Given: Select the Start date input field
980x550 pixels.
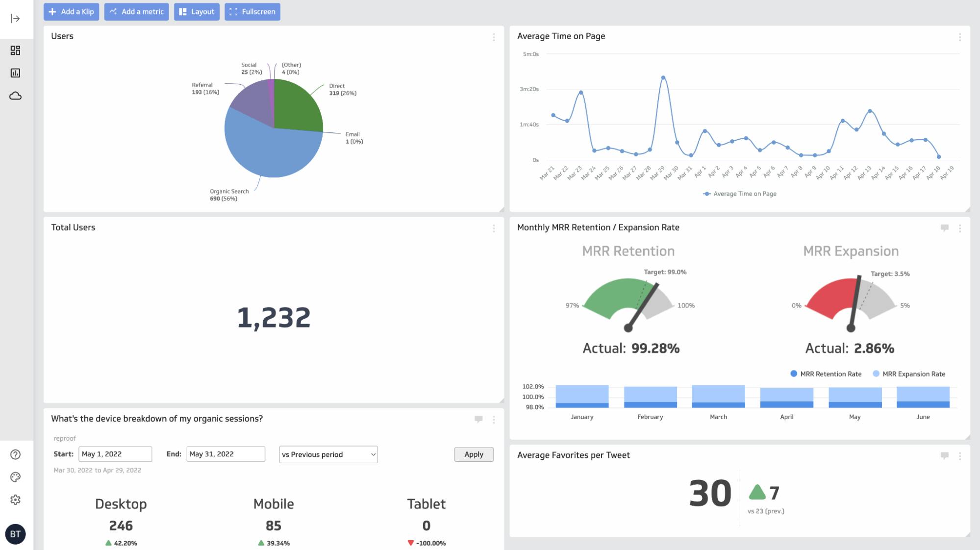Looking at the screenshot, I should 114,454.
